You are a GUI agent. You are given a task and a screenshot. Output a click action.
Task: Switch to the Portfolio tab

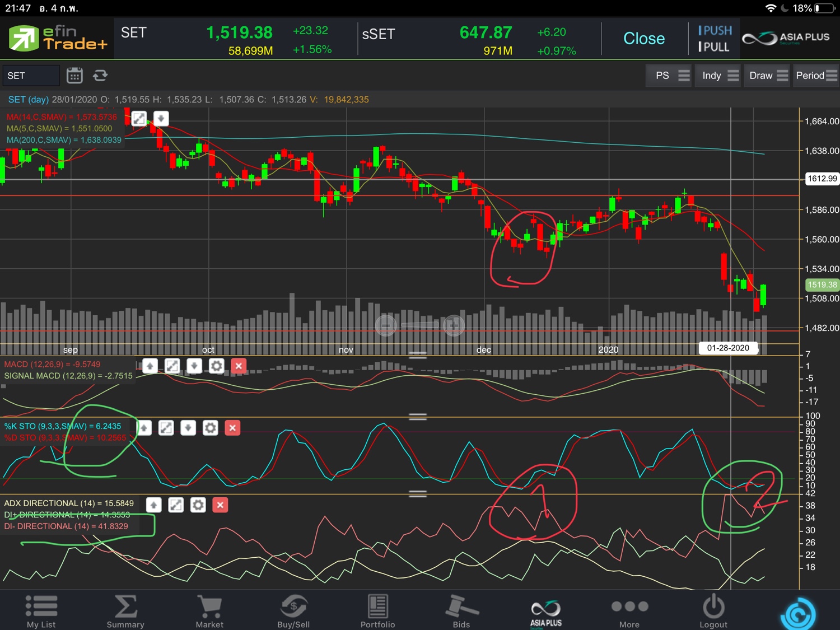(x=377, y=611)
